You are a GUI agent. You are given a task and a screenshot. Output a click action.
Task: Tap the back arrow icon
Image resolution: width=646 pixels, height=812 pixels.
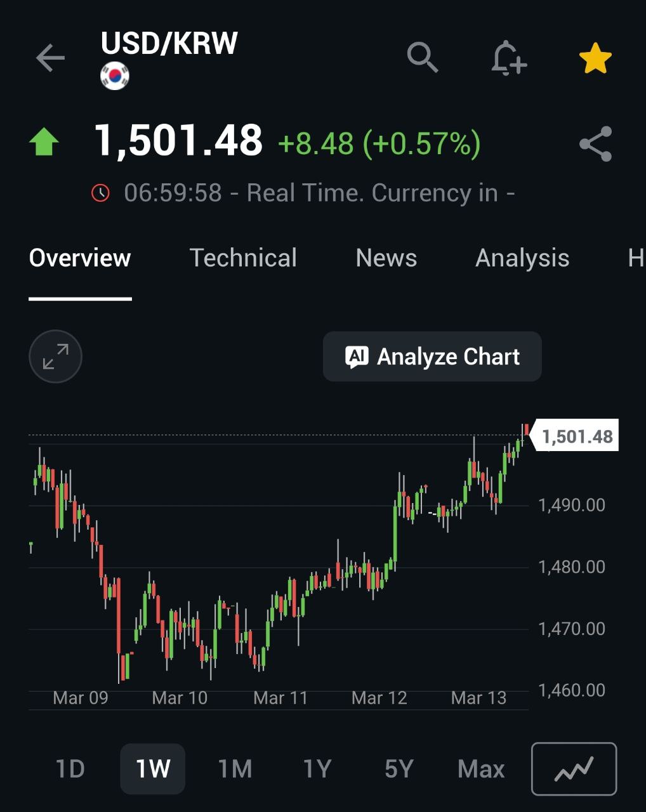(x=50, y=59)
